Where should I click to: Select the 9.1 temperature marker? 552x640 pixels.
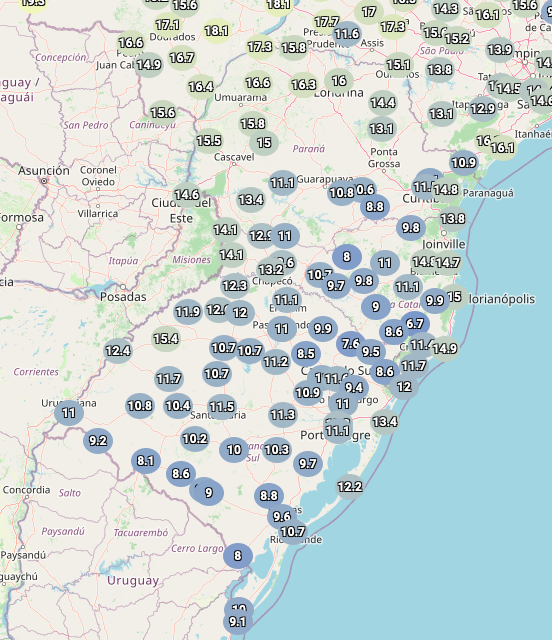pyautogui.click(x=237, y=622)
